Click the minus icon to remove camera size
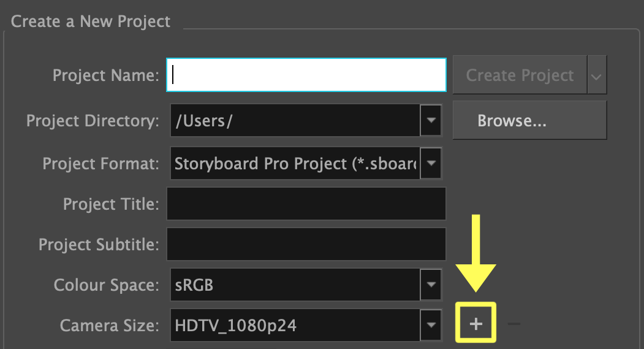Viewport: 644px width, 349px height. [x=514, y=323]
